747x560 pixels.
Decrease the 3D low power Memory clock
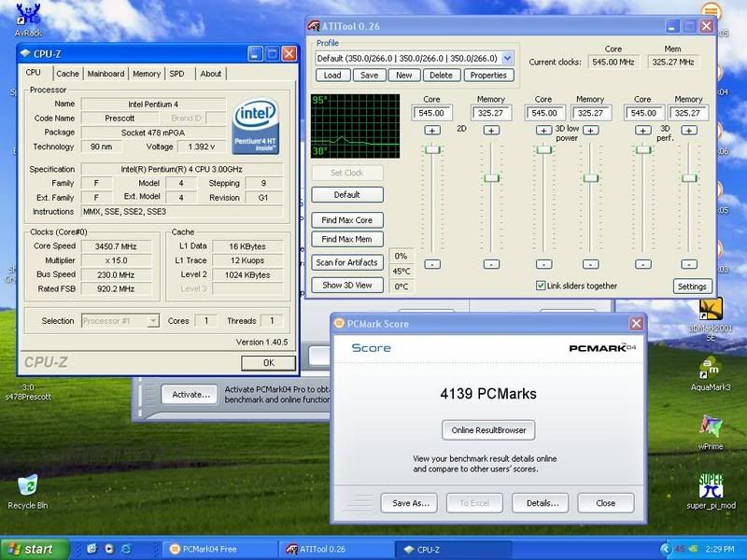pos(590,264)
